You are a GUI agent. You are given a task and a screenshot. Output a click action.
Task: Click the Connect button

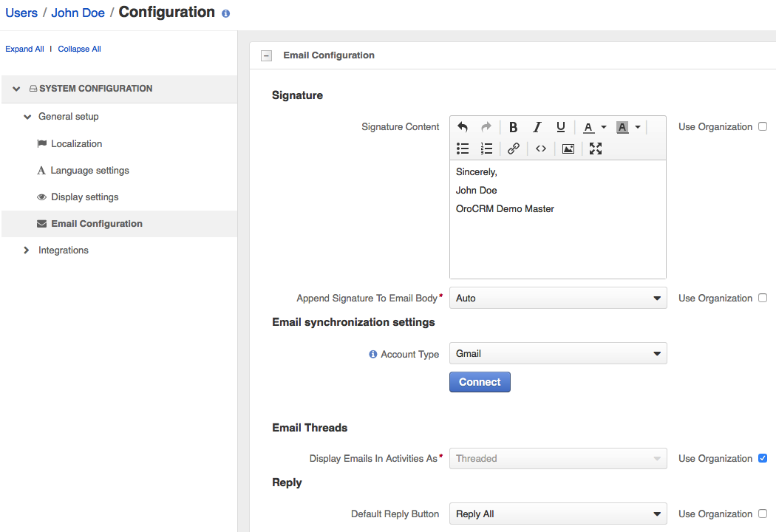(480, 382)
